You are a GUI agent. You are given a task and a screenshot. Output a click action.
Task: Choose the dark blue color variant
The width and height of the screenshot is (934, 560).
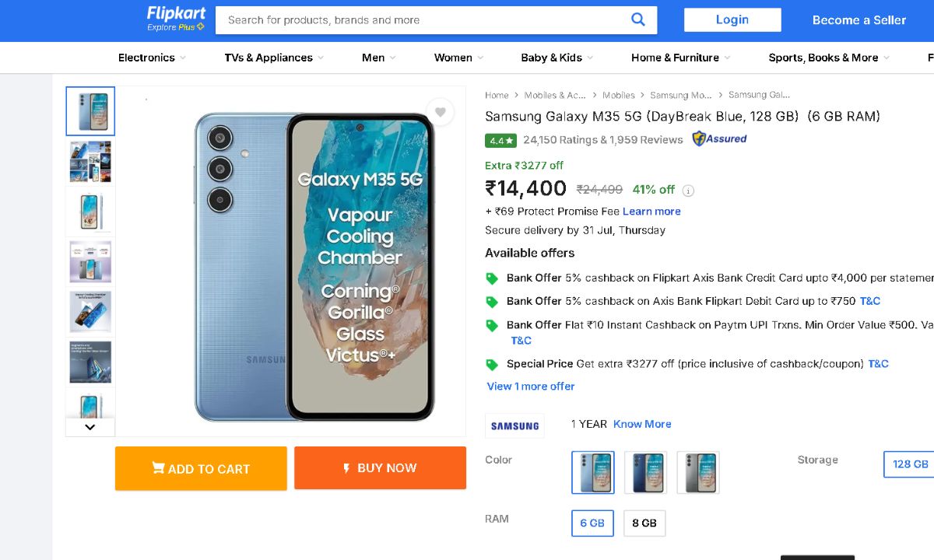pos(645,472)
